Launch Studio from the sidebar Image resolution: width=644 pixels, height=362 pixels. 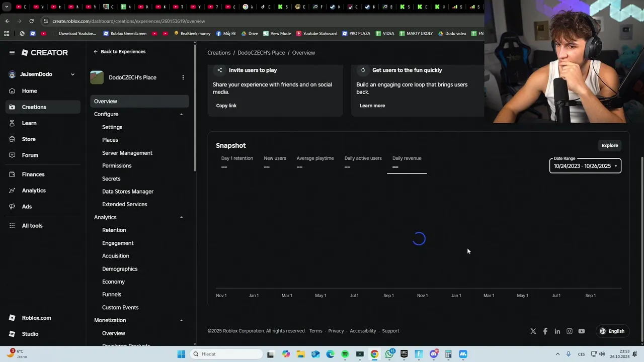(30, 334)
